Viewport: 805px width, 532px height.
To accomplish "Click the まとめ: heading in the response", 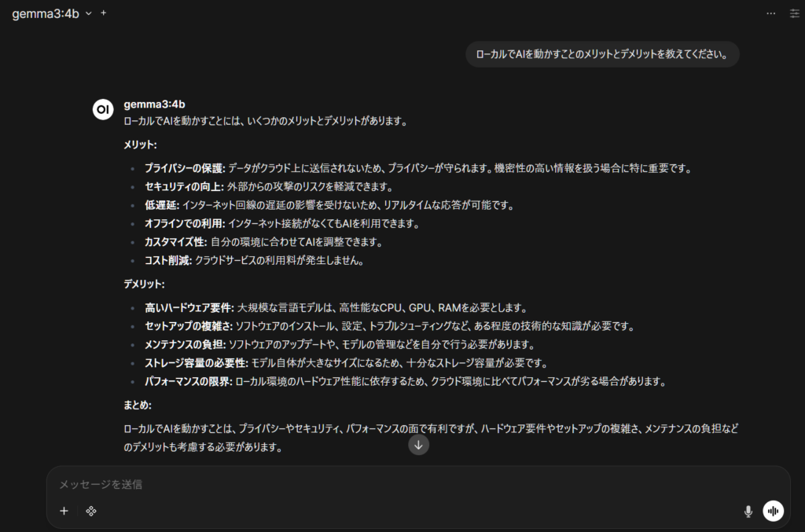I will (x=138, y=405).
